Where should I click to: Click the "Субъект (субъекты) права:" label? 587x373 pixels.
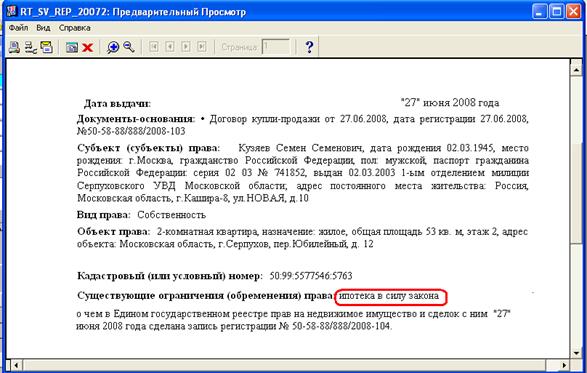[x=149, y=148]
